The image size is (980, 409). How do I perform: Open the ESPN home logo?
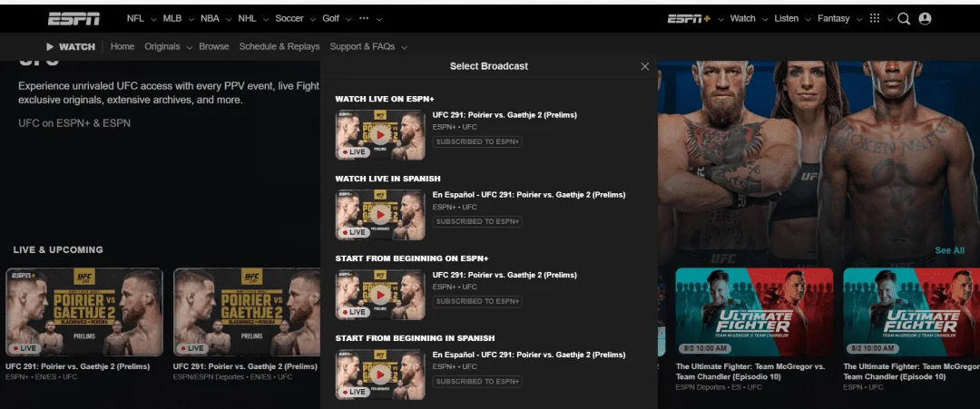click(73, 19)
